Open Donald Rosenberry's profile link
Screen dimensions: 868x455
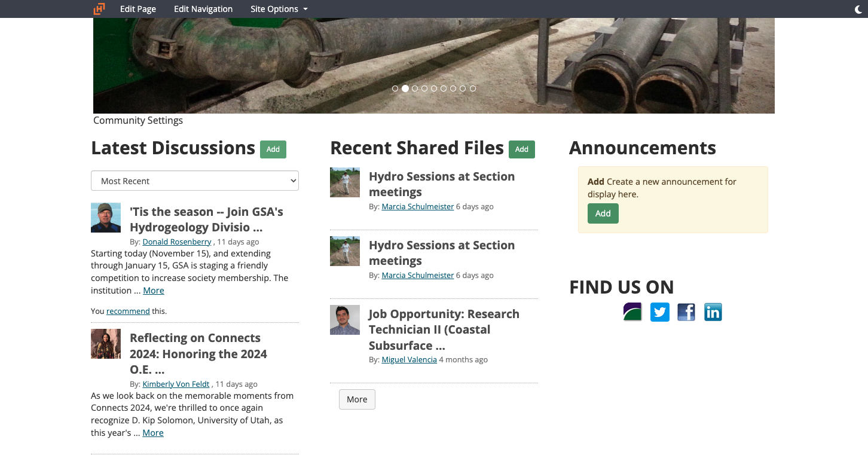[177, 242]
